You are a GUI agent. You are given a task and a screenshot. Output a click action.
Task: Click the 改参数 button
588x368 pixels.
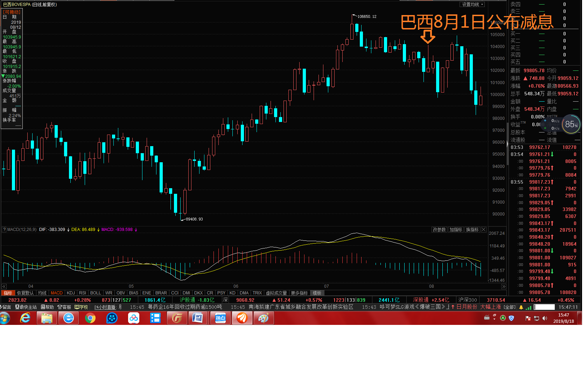pyautogui.click(x=439, y=230)
